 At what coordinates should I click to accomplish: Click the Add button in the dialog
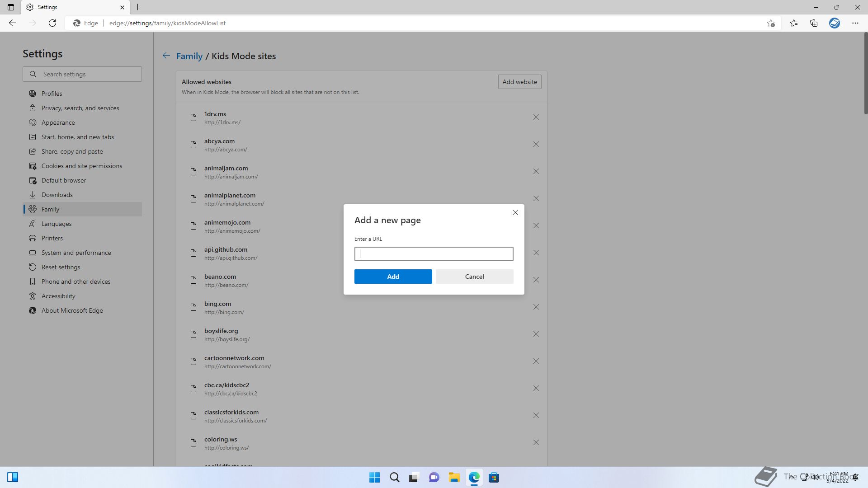393,277
